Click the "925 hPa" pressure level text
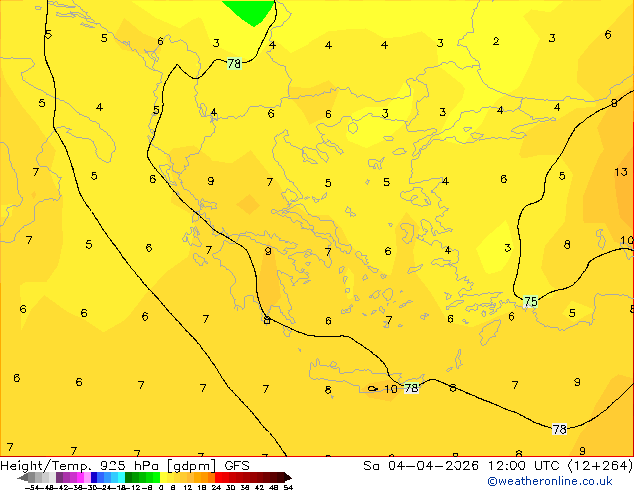The image size is (634, 490). pyautogui.click(x=129, y=466)
